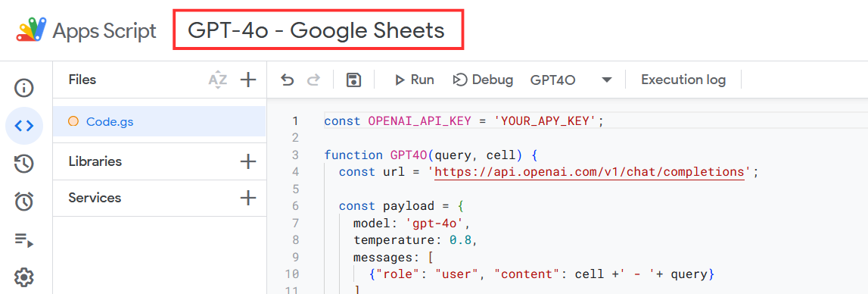Run the selected function
Image resolution: width=868 pixels, height=294 pixels.
click(414, 80)
